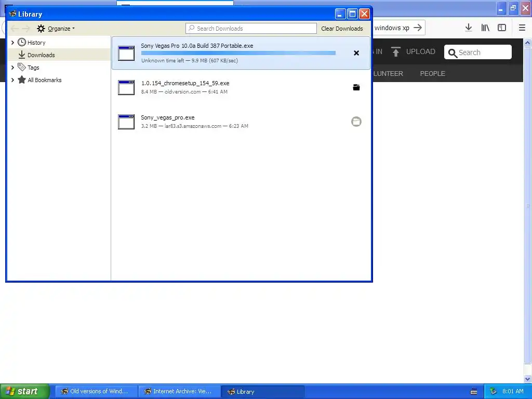This screenshot has width=532, height=399.
Task: Click the Windows start button
Action: pos(24,391)
